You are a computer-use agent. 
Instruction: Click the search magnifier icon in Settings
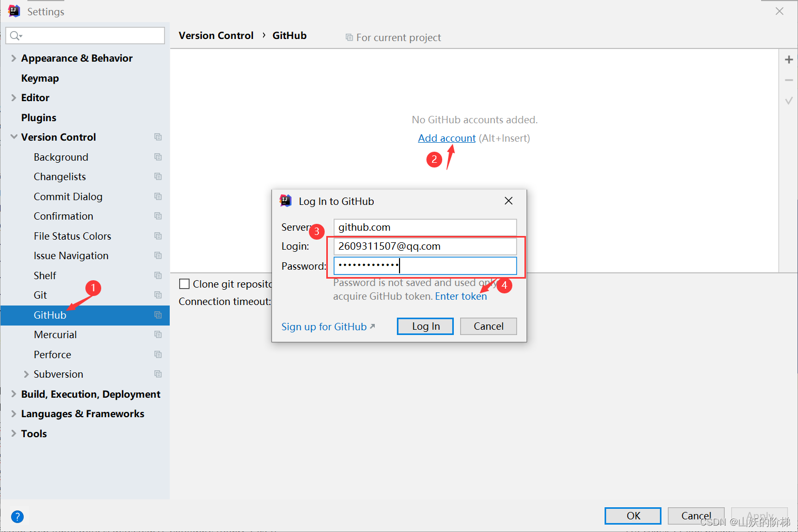click(x=15, y=36)
